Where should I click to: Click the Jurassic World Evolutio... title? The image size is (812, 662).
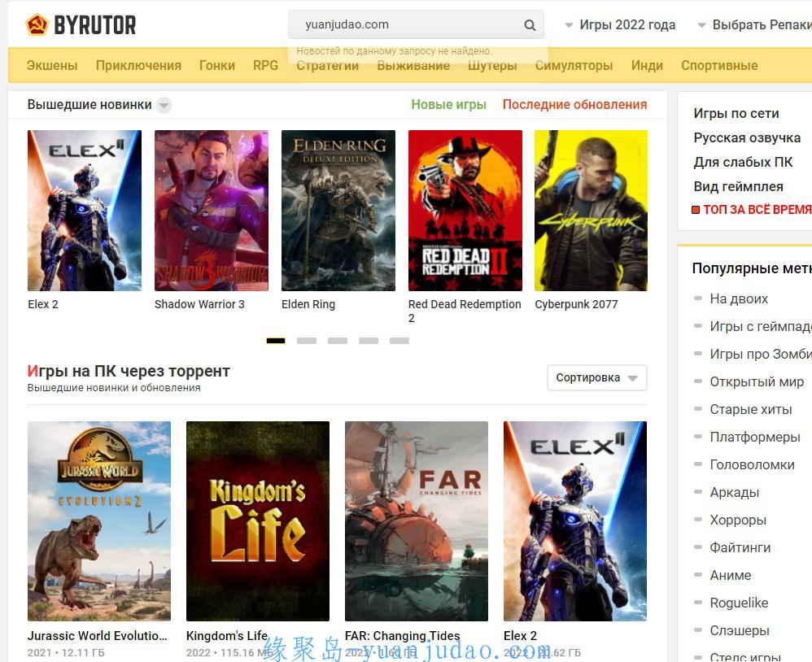(x=98, y=636)
